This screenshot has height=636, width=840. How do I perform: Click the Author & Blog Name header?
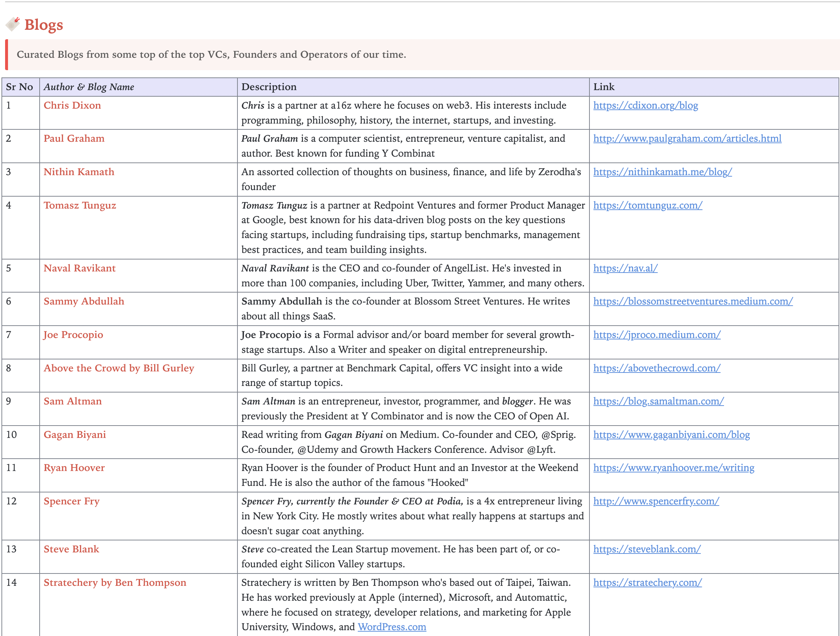tap(138, 87)
